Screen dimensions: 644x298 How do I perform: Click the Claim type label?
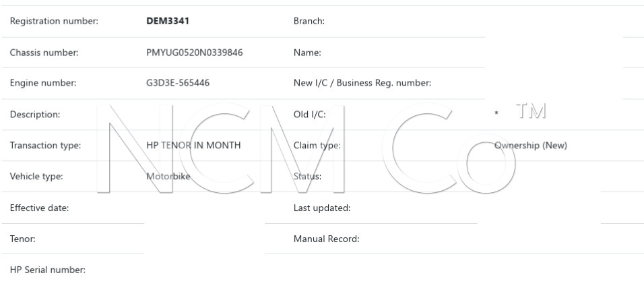click(x=317, y=146)
